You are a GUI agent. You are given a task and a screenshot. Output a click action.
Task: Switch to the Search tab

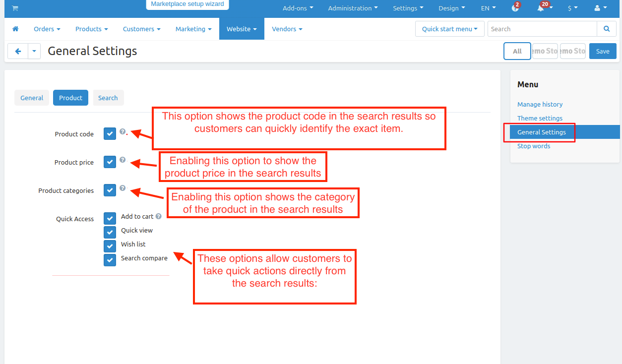(x=108, y=98)
